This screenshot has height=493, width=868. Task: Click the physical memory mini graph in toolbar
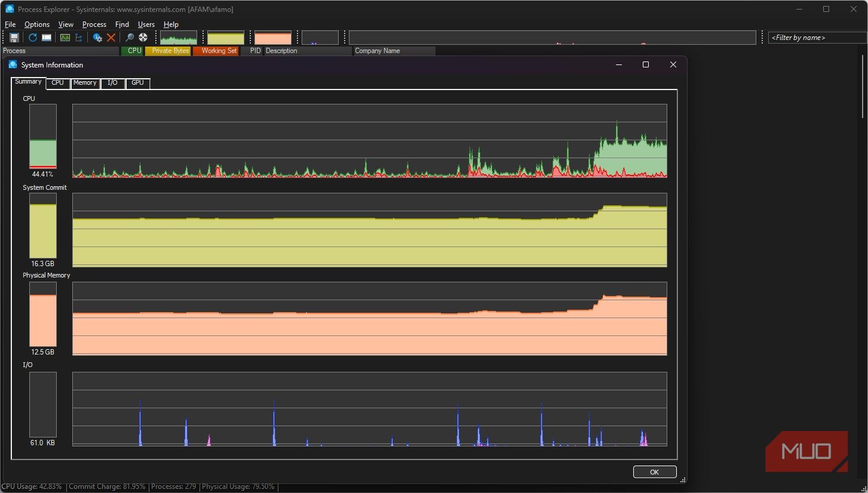point(273,38)
